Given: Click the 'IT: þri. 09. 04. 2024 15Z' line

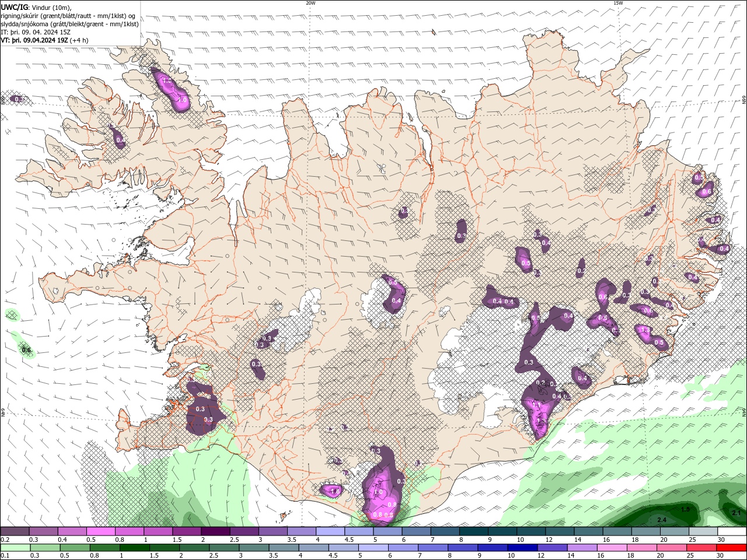Looking at the screenshot, I should click(x=36, y=32).
